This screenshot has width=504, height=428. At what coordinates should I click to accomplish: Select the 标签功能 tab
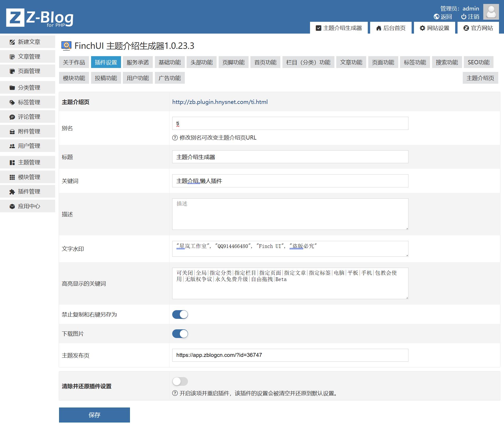[x=415, y=62]
